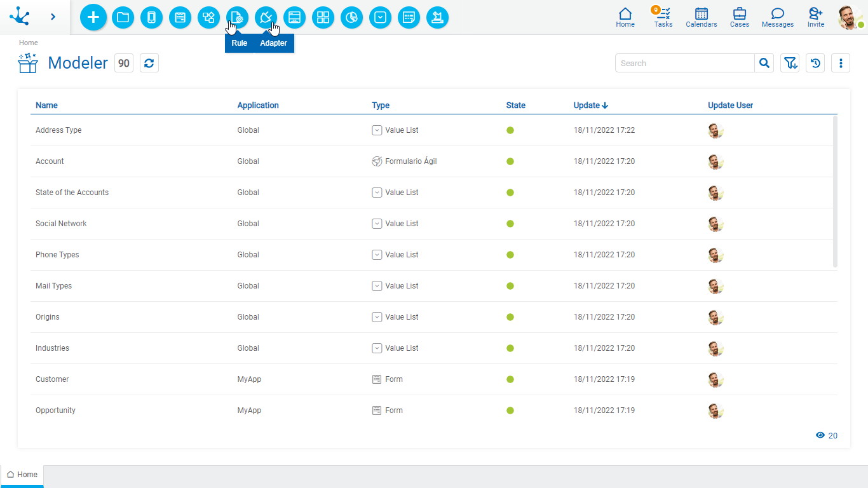Open the Origins row

coord(432,317)
